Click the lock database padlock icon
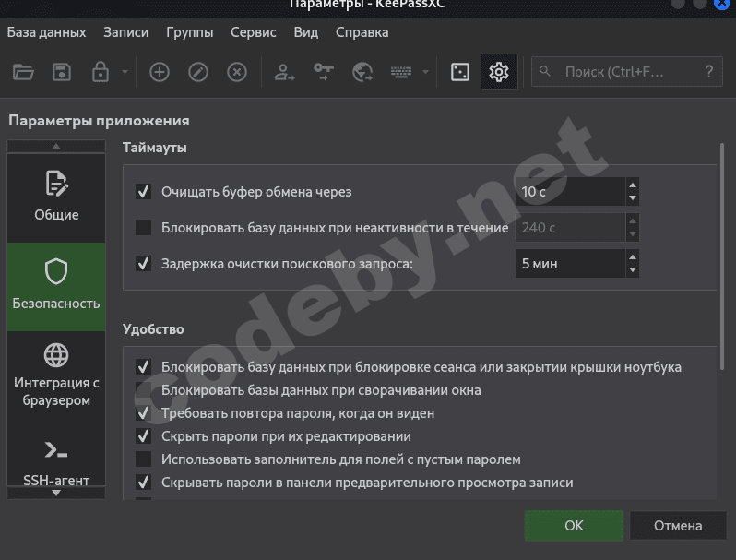 tap(100, 72)
